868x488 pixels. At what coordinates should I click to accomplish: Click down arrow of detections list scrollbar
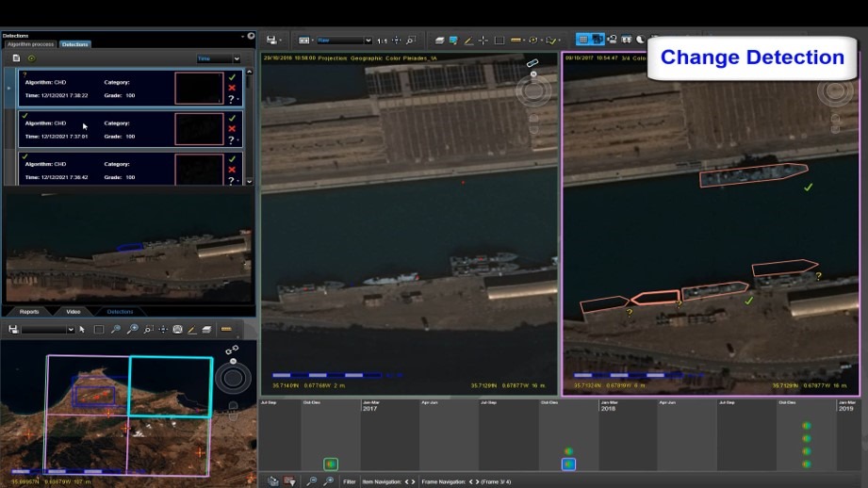point(249,181)
